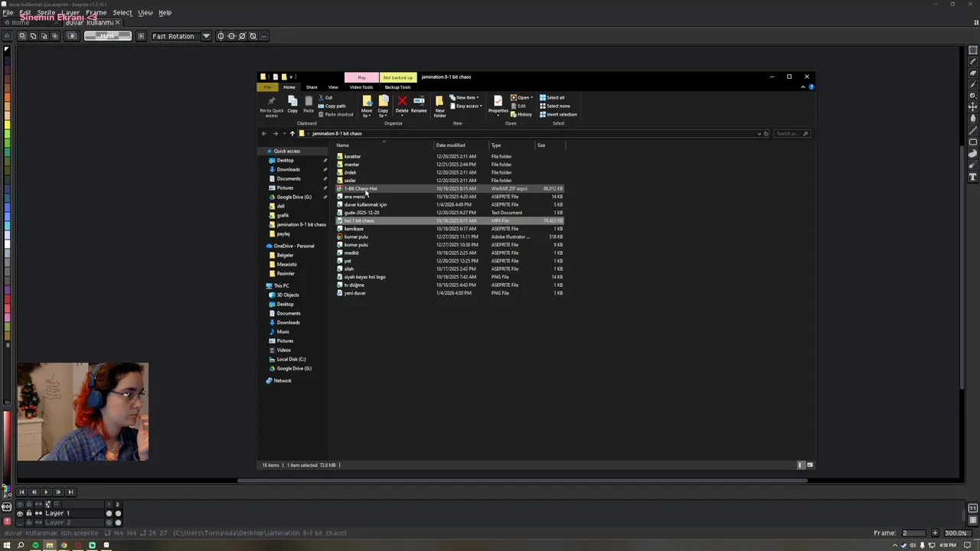The width and height of the screenshot is (980, 551).
Task: Expand the New item dropdown
Action: [464, 97]
